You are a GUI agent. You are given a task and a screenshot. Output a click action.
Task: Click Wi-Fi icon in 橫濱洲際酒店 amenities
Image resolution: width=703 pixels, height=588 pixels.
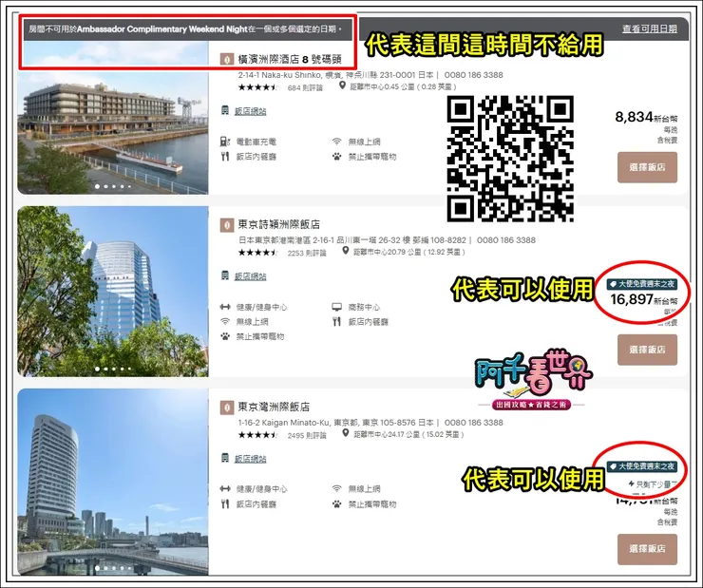point(336,142)
